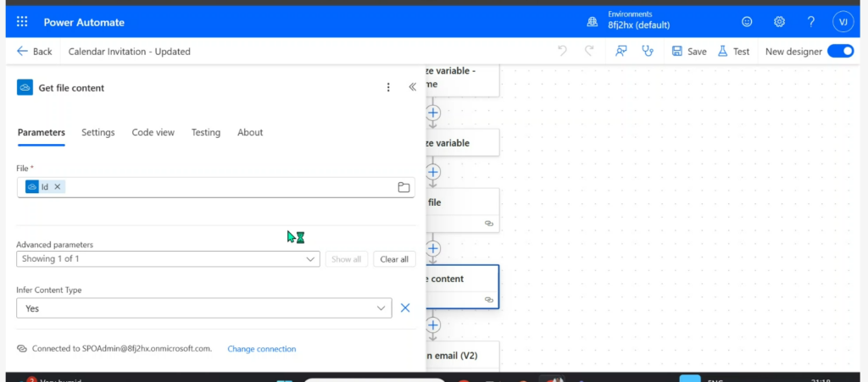
Task: Click the link icon on the file card
Action: [x=489, y=224]
